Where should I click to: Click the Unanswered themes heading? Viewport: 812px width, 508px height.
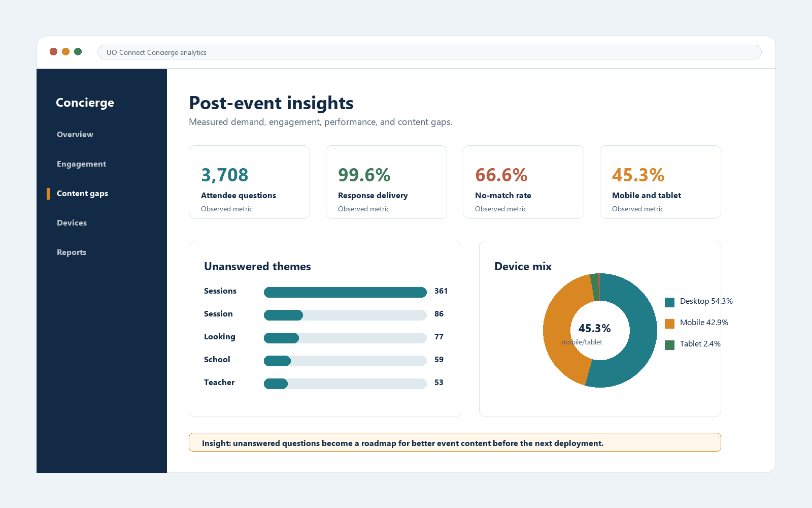257,267
